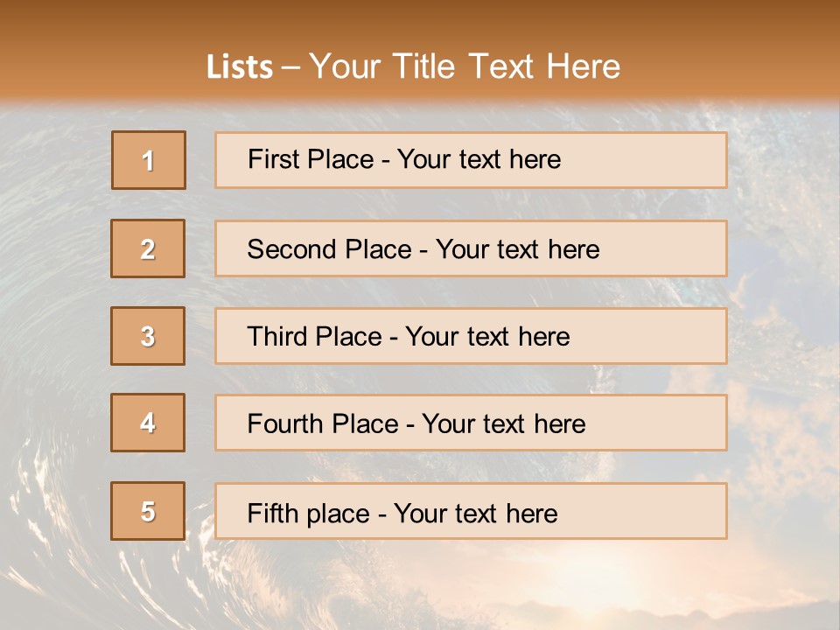Click the number 1 box
The width and height of the screenshot is (840, 630).
(149, 160)
